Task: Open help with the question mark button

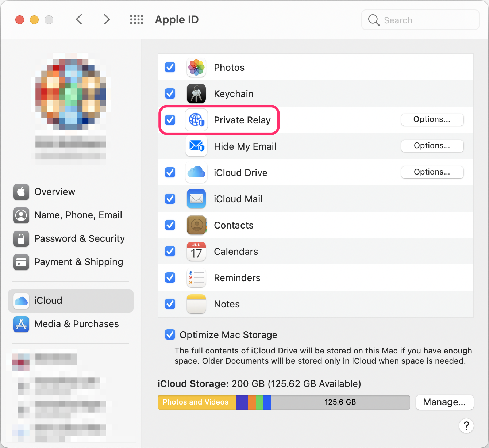Action: pos(466,426)
